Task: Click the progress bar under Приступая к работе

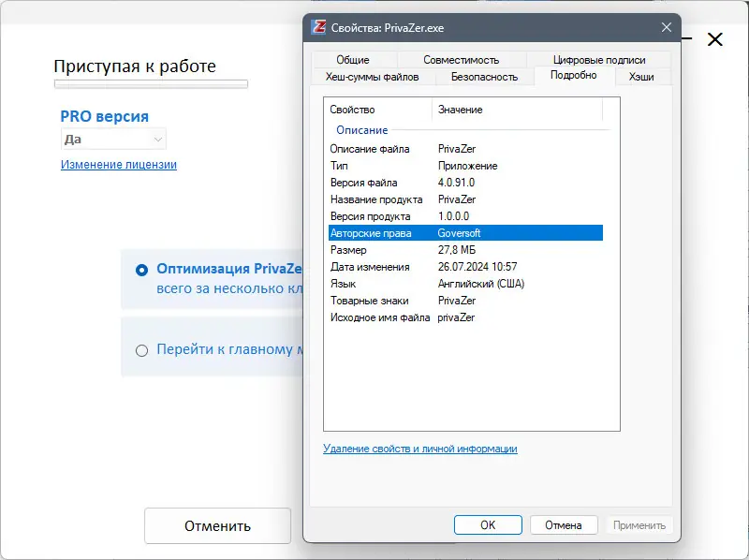Action: [151, 84]
